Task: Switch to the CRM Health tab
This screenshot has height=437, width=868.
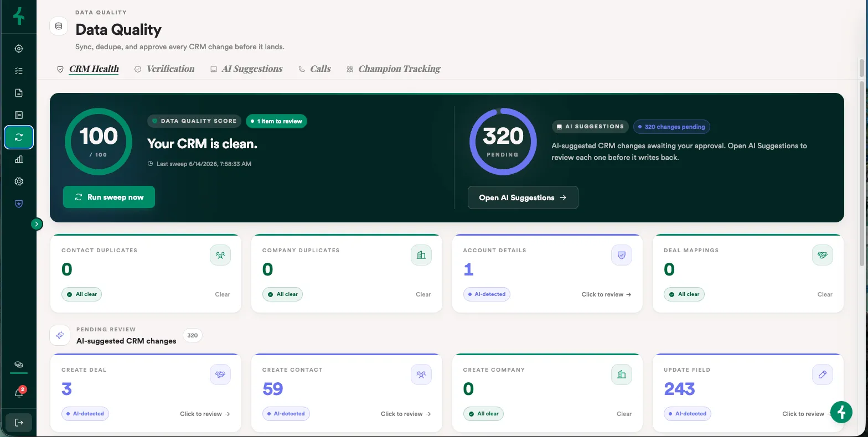Action: click(x=88, y=69)
